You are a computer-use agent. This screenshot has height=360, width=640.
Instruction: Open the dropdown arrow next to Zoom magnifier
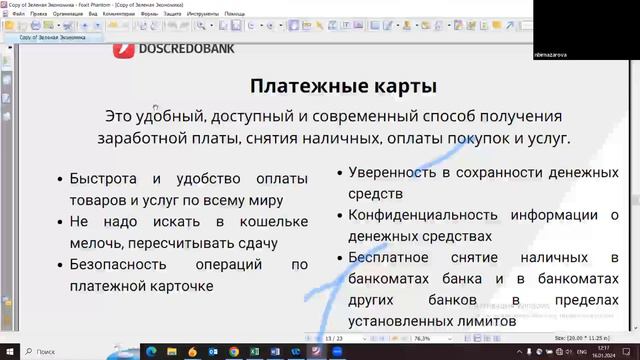211,26
